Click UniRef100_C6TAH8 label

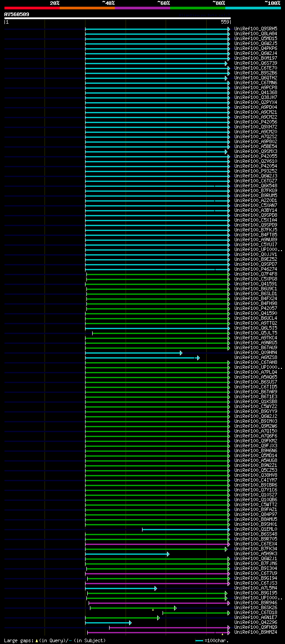256,362
